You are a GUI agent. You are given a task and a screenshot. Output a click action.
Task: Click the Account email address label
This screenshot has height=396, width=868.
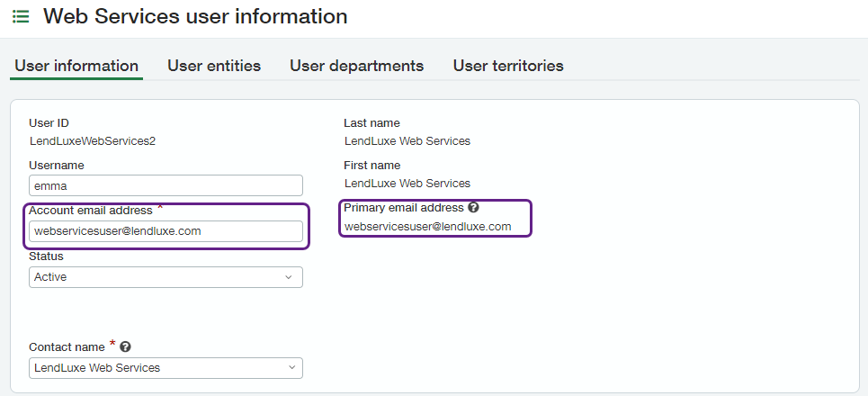pos(91,209)
